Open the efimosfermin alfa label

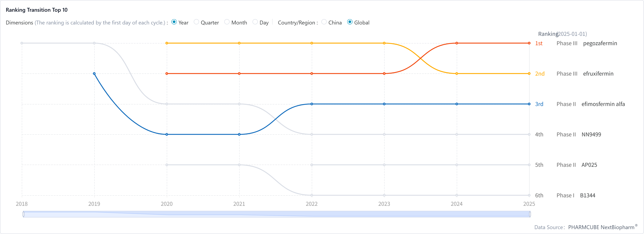point(603,104)
